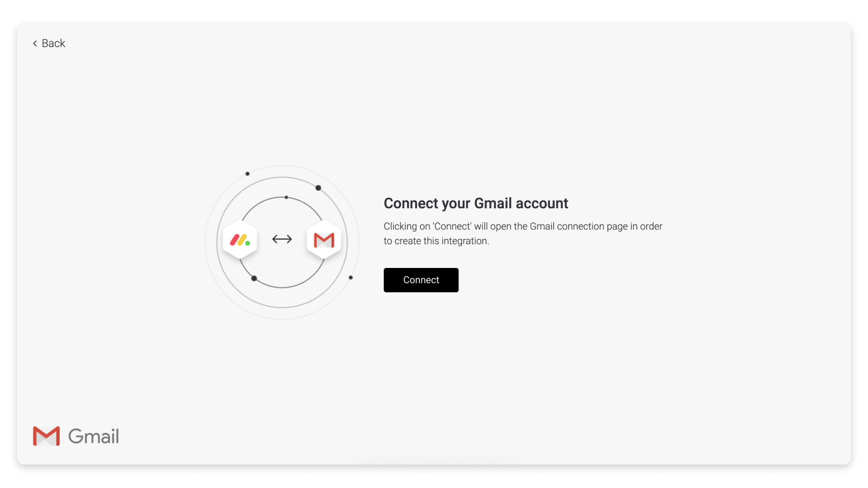
Task: Click the monday.com logo hexagon
Action: coord(240,239)
